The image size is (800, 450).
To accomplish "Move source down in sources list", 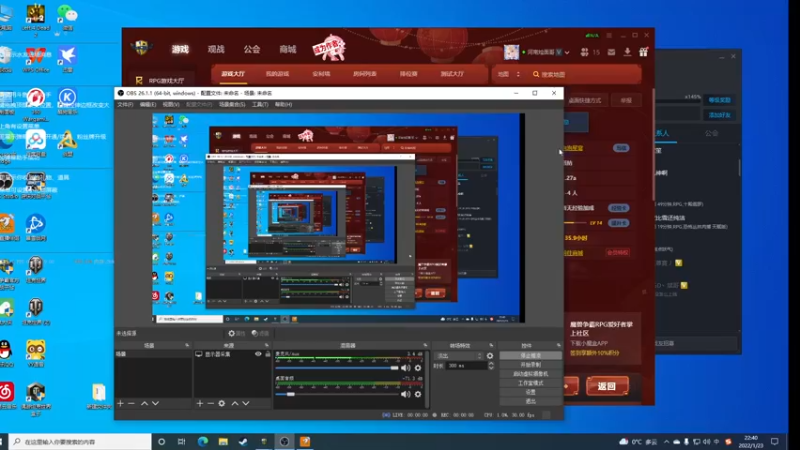I will [x=245, y=403].
